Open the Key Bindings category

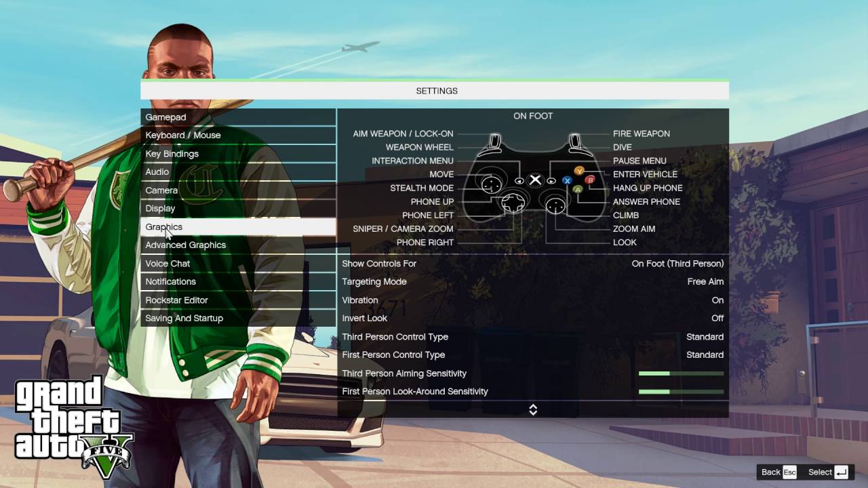[x=238, y=154]
